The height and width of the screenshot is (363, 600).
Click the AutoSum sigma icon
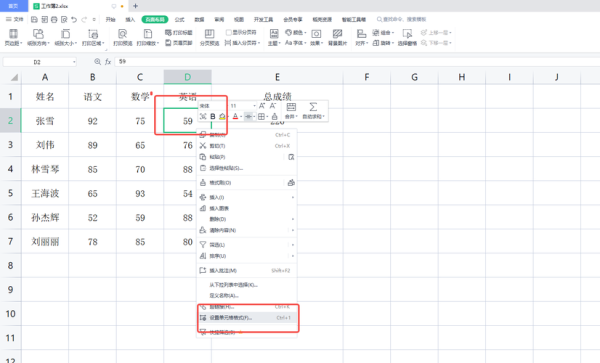pyautogui.click(x=313, y=107)
